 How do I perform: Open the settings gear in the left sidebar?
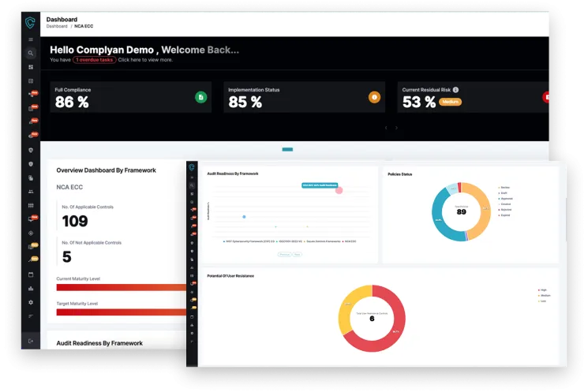pyautogui.click(x=31, y=302)
